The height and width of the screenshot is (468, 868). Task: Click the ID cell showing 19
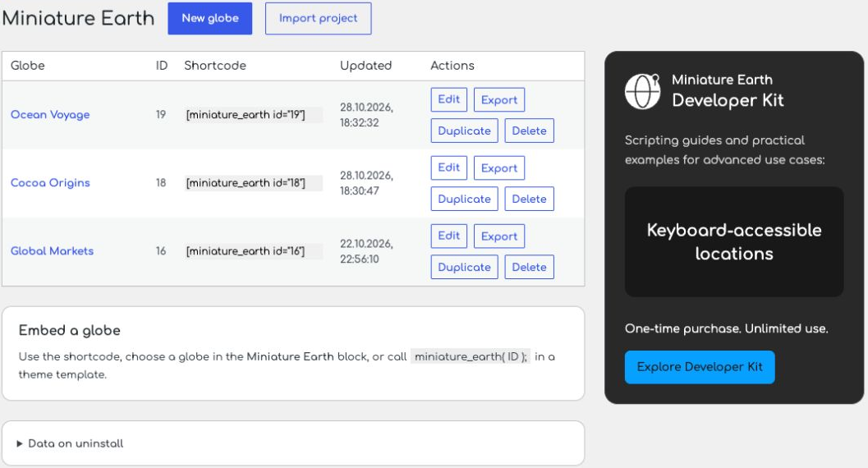[x=160, y=114]
